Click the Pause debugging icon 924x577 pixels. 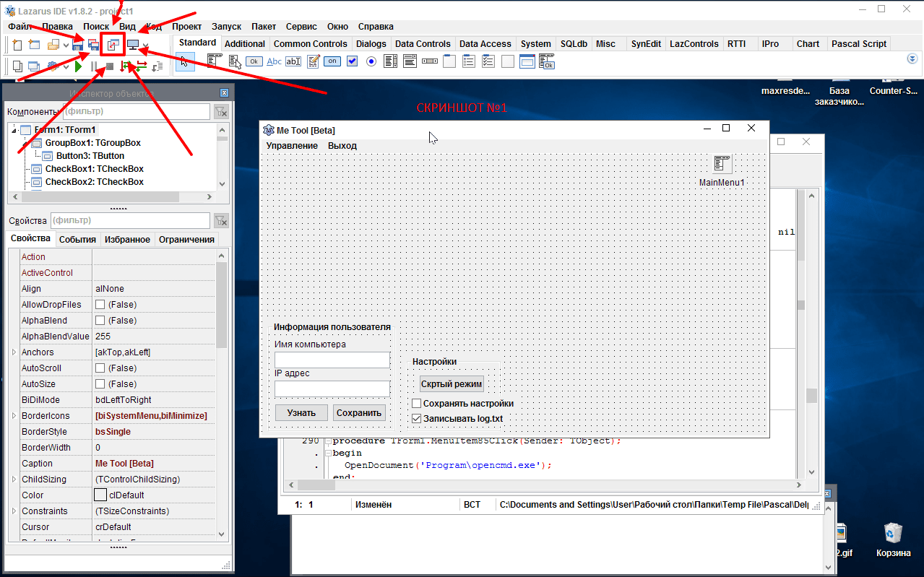tap(94, 66)
